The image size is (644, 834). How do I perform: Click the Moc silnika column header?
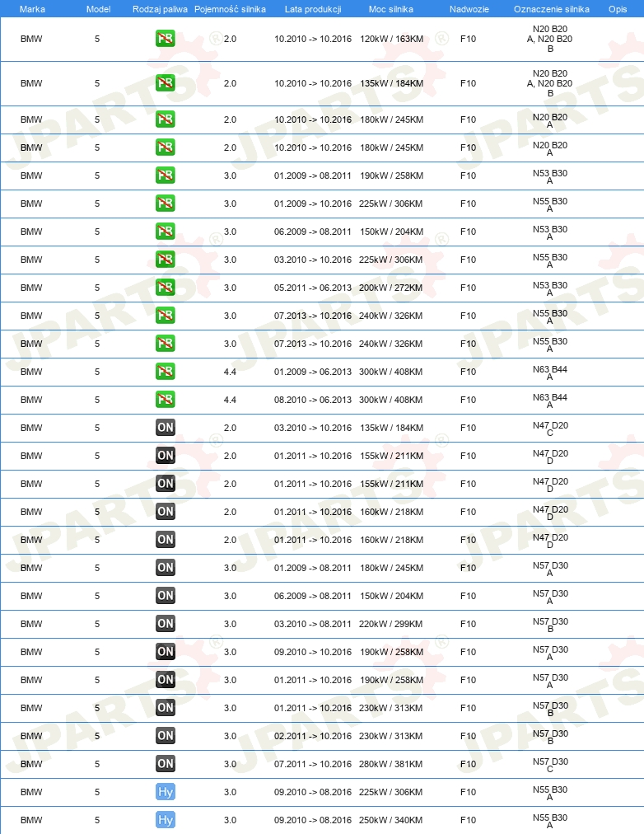391,9
